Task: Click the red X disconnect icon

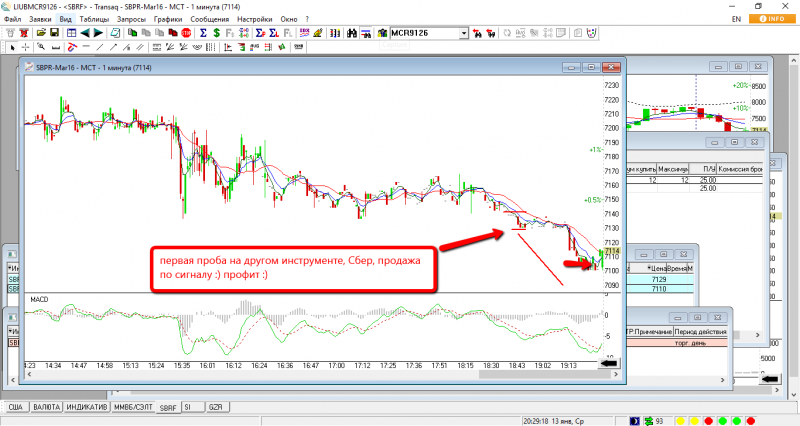Action: pyautogui.click(x=23, y=33)
